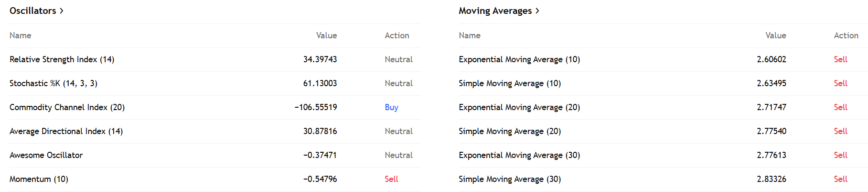
Task: Click the Awesome Oscillator name
Action: click(x=46, y=155)
